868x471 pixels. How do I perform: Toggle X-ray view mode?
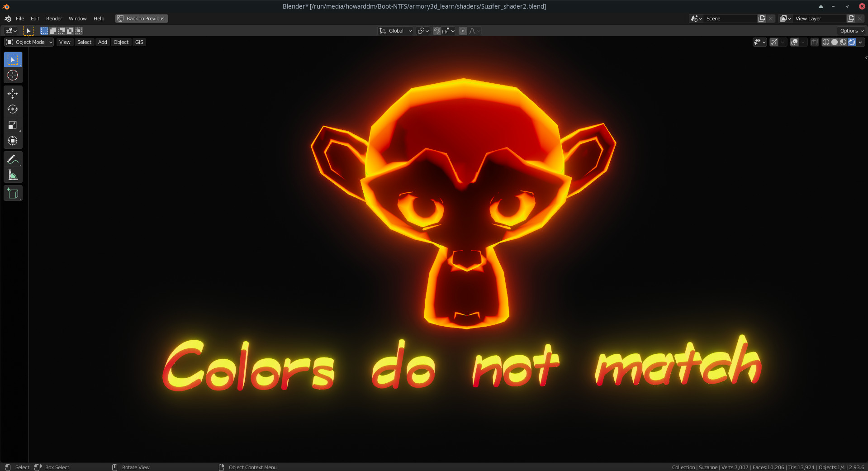tap(814, 42)
